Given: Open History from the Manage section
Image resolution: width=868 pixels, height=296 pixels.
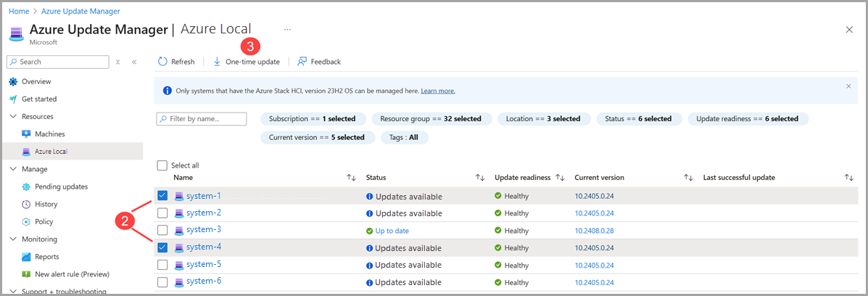Looking at the screenshot, I should 46,204.
